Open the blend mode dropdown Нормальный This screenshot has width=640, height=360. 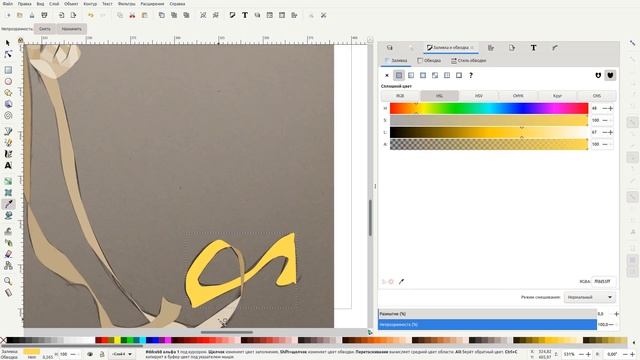tap(590, 297)
